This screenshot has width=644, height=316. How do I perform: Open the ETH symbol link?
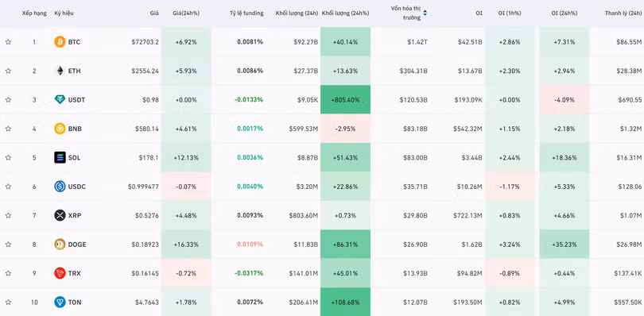(x=75, y=71)
